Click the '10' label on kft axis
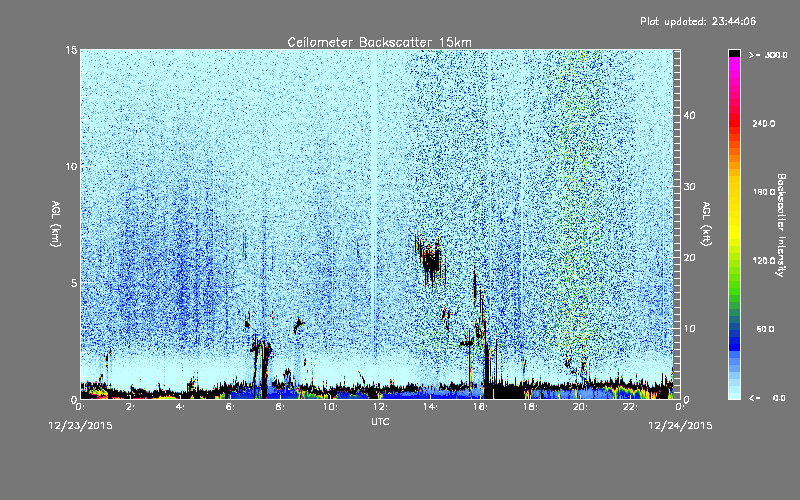This screenshot has width=800, height=500. click(689, 329)
